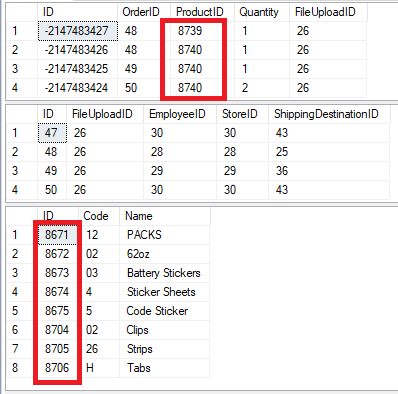Select the Name cell Battery Stickers

pos(165,273)
